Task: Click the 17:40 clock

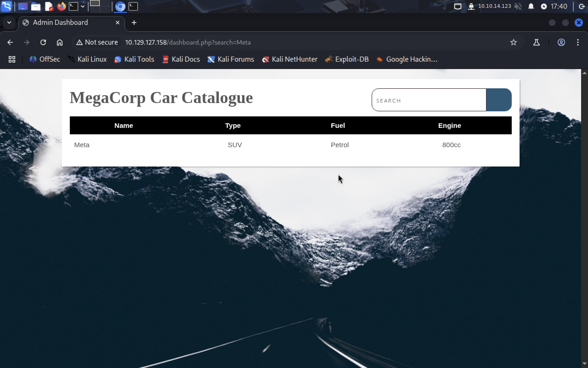Action: tap(559, 6)
